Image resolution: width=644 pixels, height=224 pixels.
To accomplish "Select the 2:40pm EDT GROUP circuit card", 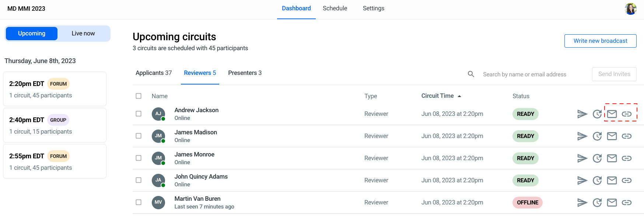I will click(x=55, y=125).
